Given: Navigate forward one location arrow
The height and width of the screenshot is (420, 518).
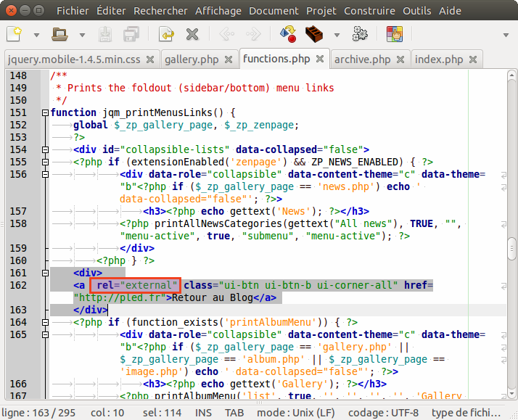Looking at the screenshot, I should pyautogui.click(x=253, y=34).
